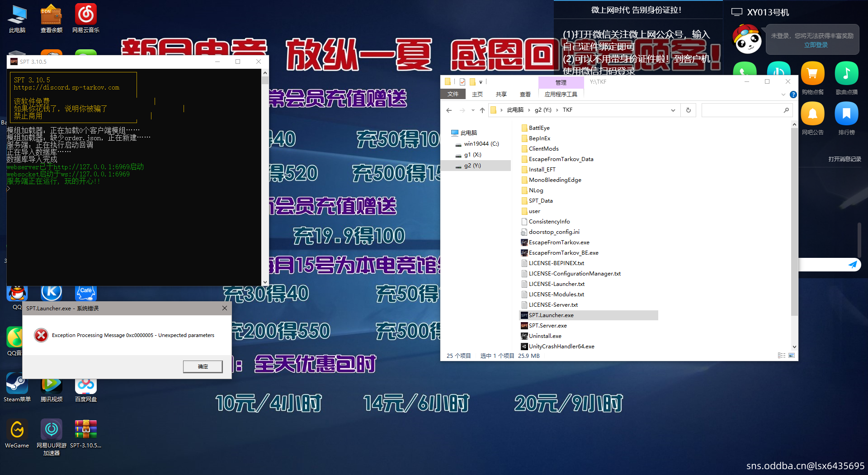868x475 pixels.
Task: Open 查看余额 wallet desktop icon
Action: coord(52,18)
